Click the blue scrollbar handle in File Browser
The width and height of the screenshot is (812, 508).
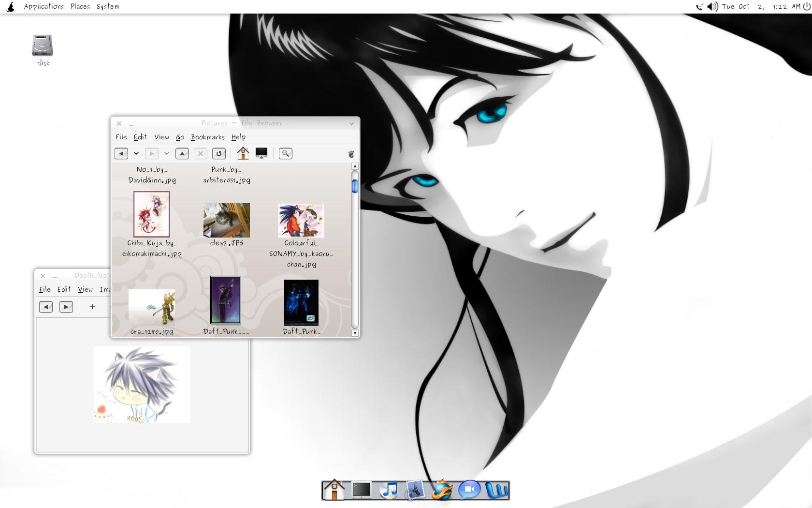355,186
